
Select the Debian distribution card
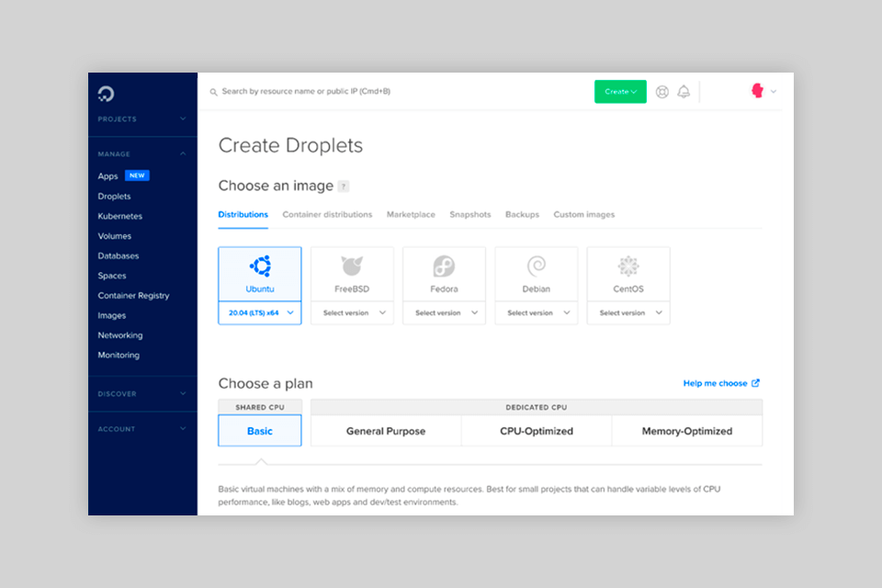(536, 274)
